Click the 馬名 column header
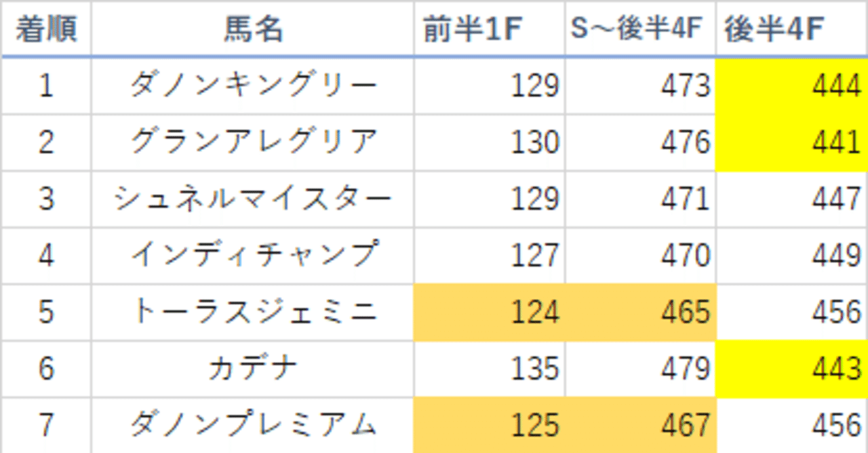The width and height of the screenshot is (868, 453). 252,30
